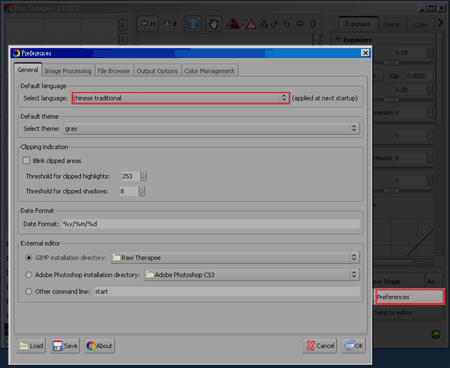Click the lowest visible exposure slider handle
The width and height of the screenshot is (450, 368).
point(391,191)
